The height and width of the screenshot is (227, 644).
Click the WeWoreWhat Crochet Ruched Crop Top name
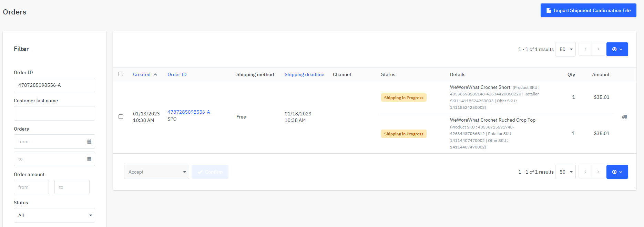pyautogui.click(x=493, y=120)
